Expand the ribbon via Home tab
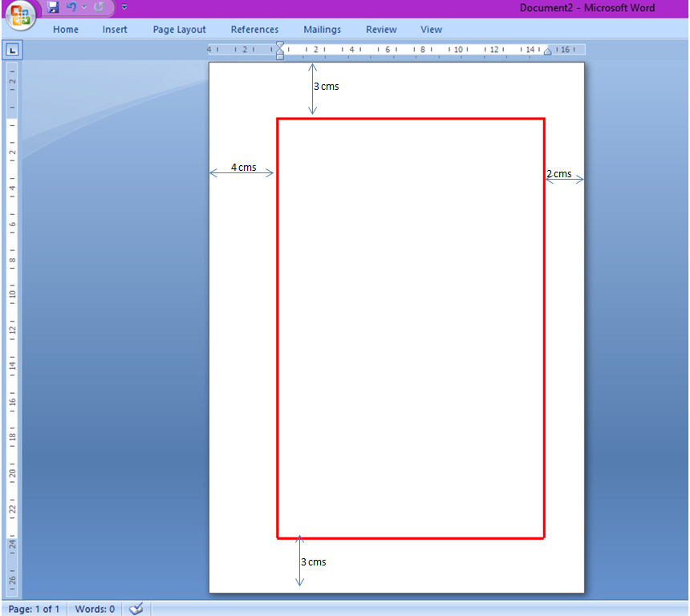Image resolution: width=690 pixels, height=616 pixels. [65, 29]
